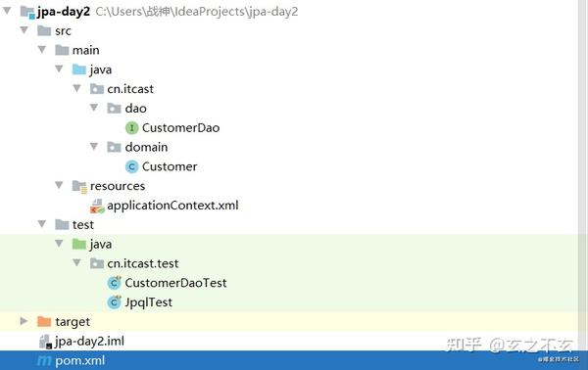Collapse the main java source folder arrow
The width and height of the screenshot is (588, 370).
59,69
